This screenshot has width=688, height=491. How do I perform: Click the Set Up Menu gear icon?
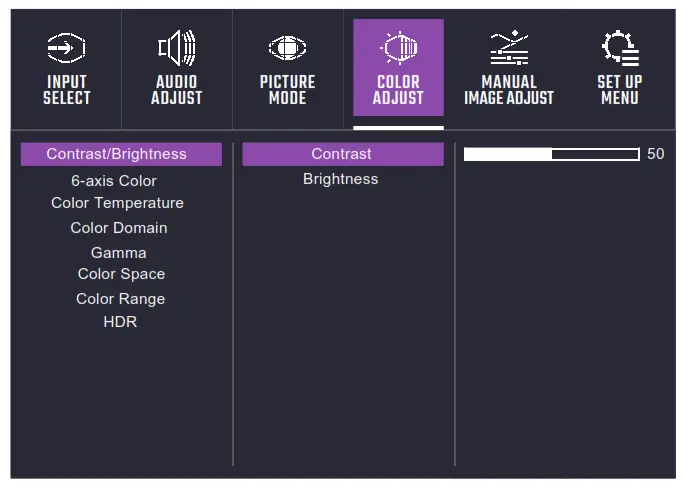click(620, 48)
